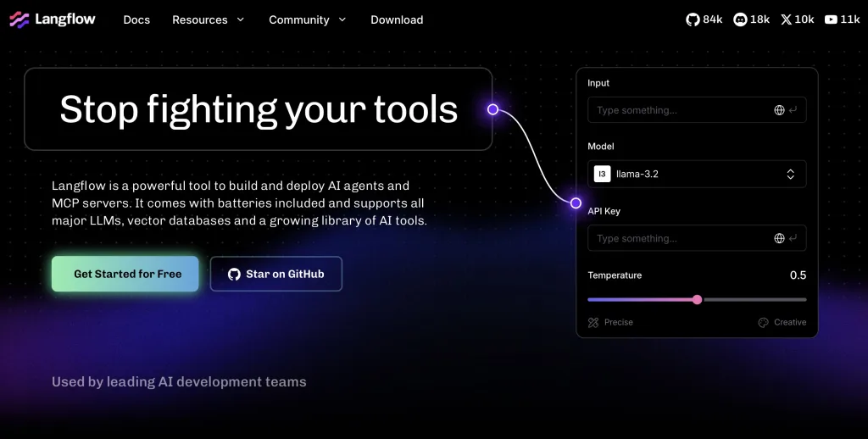The image size is (868, 439).
Task: Go to the Download page
Action: pos(397,20)
